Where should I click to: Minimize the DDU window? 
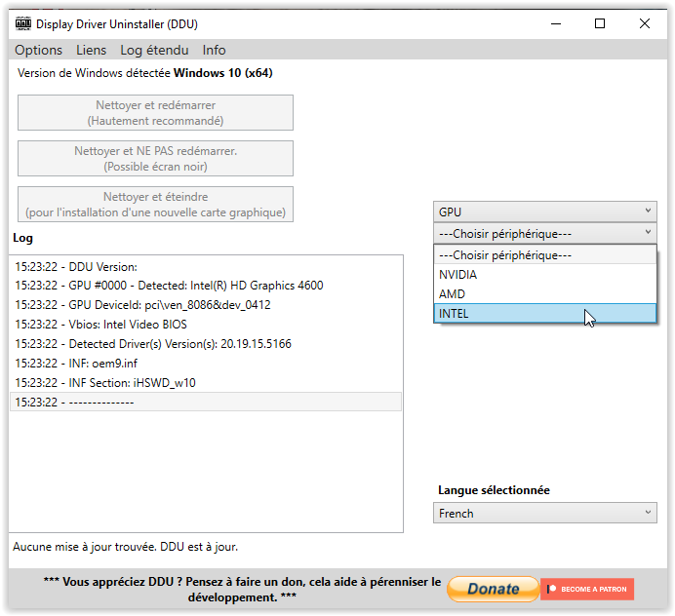tap(556, 23)
